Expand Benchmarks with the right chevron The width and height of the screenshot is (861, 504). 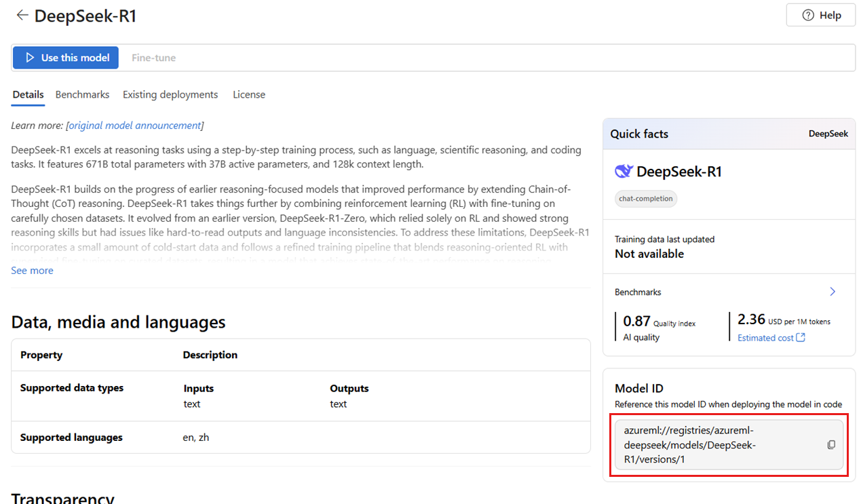coord(833,292)
